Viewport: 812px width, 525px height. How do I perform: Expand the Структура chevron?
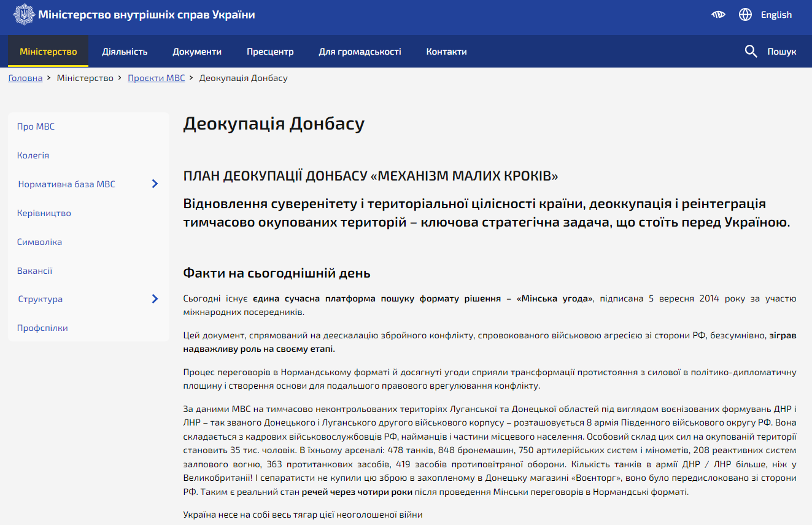[x=155, y=298]
